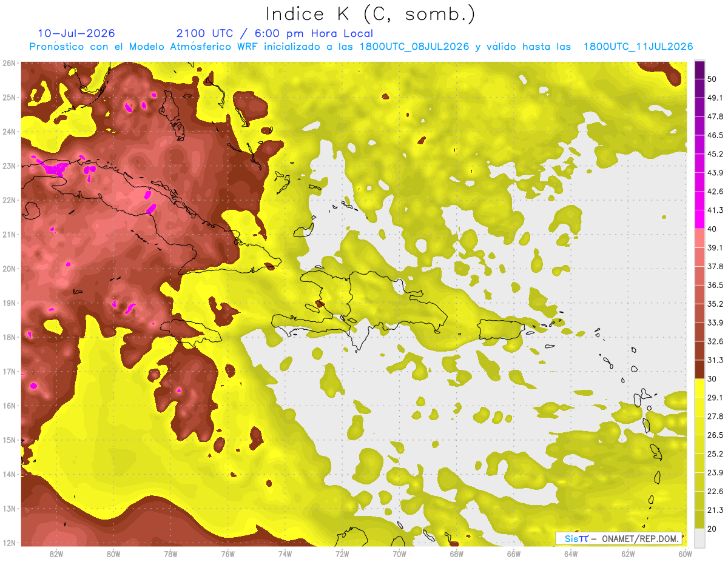Click the colorbar value '46.5'
Screen dimensions: 728x562
point(715,135)
